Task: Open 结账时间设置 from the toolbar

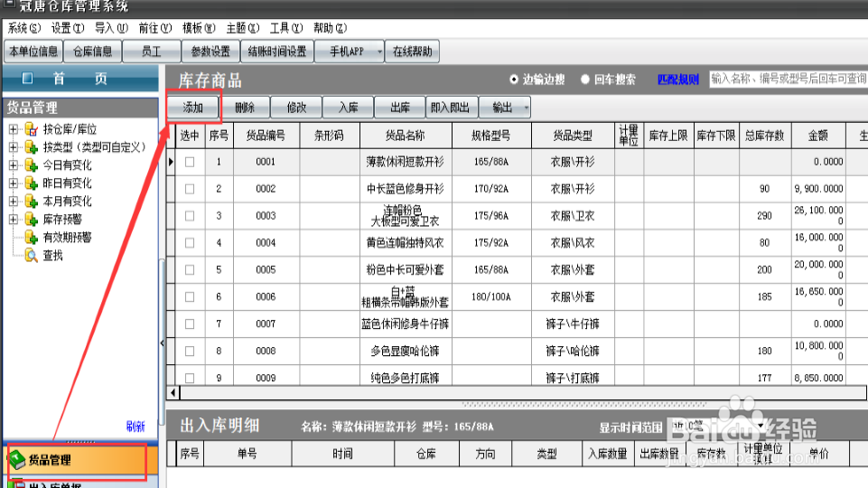Action: tap(276, 52)
